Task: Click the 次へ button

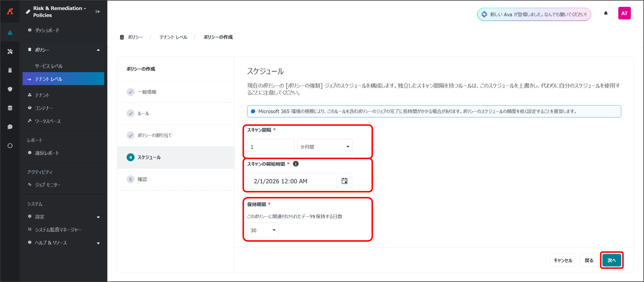Action: 612,260
